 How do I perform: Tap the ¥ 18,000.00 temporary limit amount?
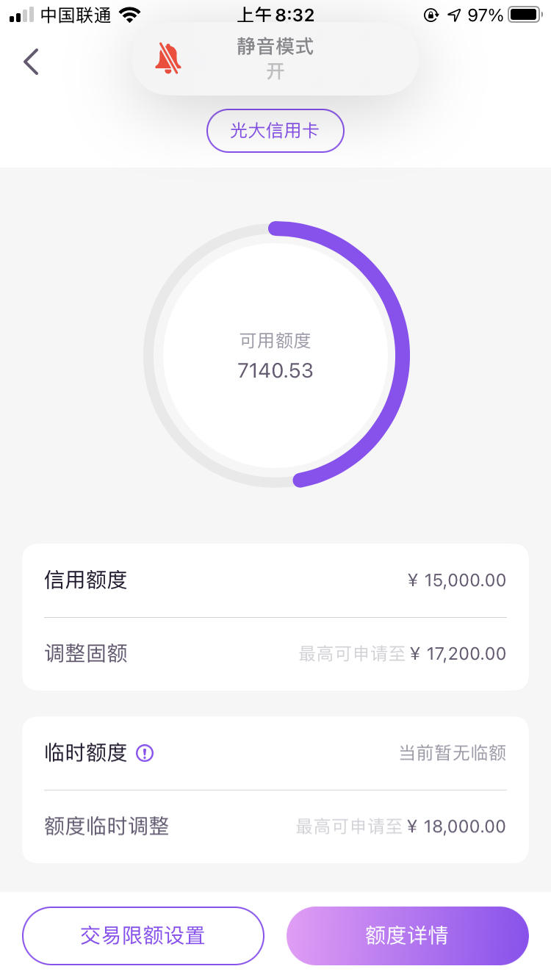tap(456, 826)
